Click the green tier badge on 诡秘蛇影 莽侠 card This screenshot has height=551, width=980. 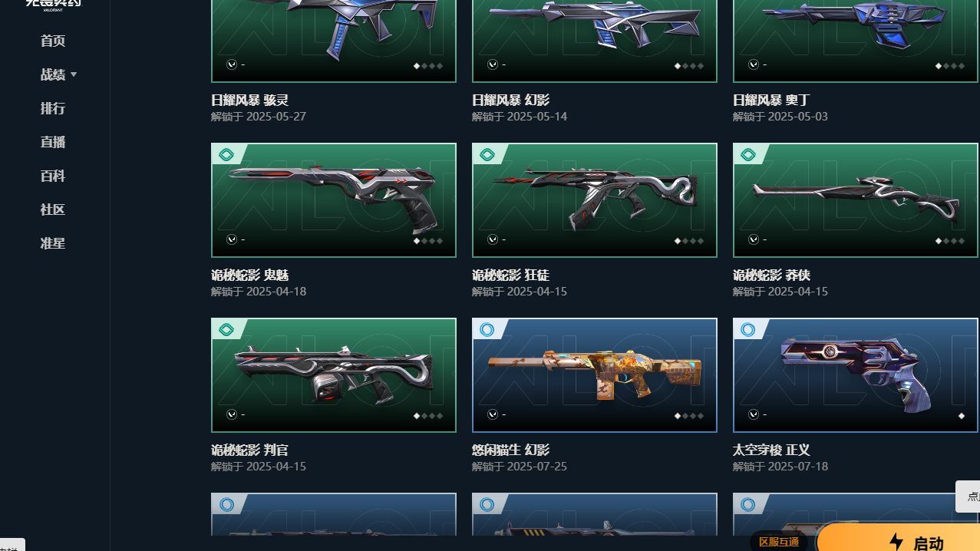[x=748, y=155]
